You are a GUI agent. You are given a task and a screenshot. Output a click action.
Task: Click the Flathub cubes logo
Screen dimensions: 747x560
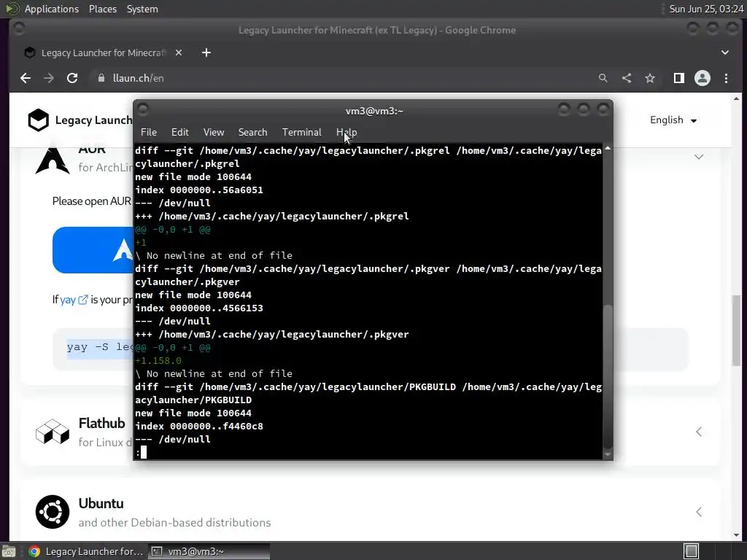[x=53, y=432]
